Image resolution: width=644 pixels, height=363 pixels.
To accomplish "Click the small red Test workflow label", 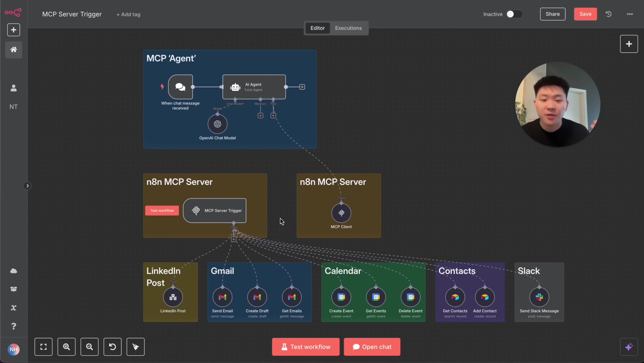I will pos(162,211).
